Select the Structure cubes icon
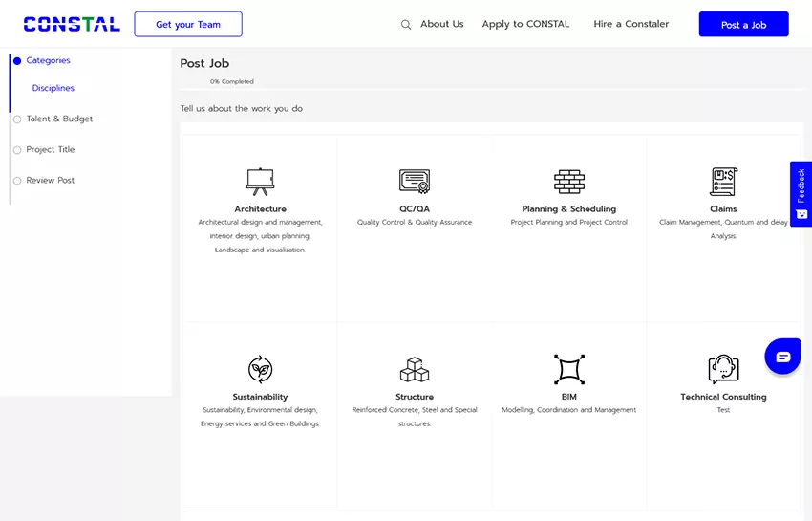The width and height of the screenshot is (812, 521). pyautogui.click(x=414, y=369)
